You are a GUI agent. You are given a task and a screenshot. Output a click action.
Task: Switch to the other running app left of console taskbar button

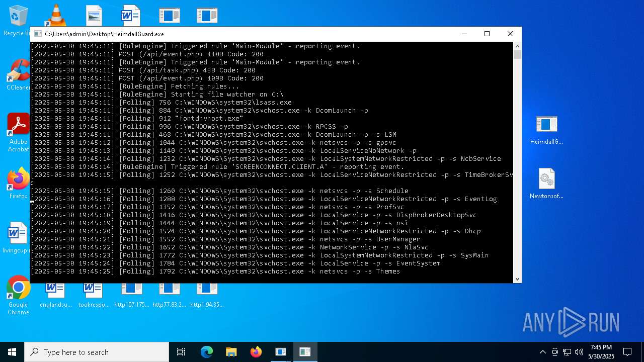click(280, 352)
